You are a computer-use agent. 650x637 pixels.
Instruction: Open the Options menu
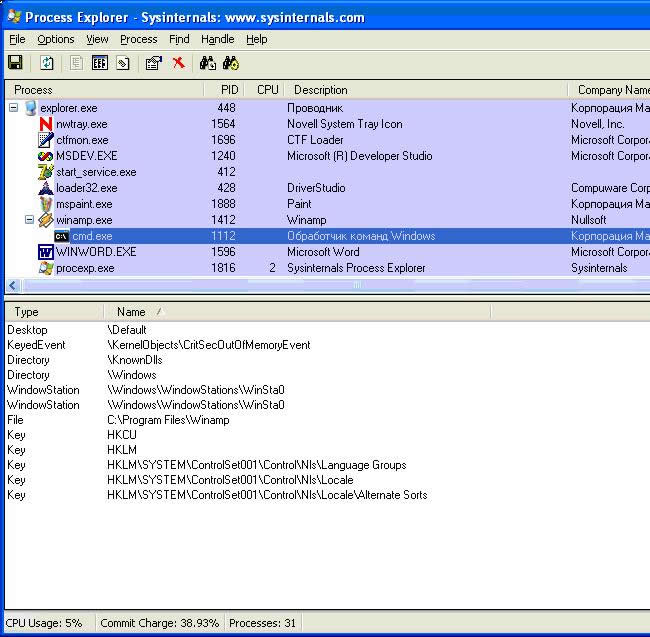coord(56,39)
